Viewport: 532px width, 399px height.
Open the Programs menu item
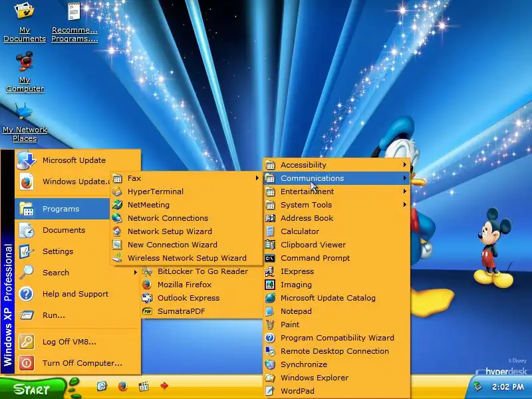tap(63, 209)
